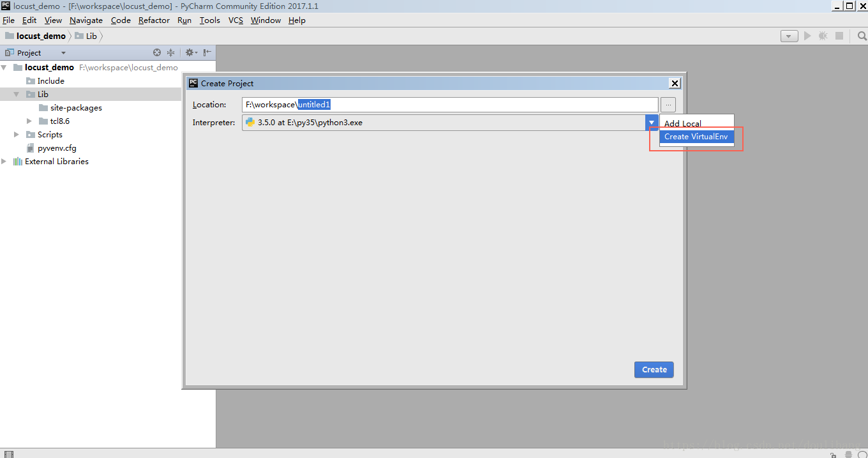868x458 pixels.
Task: Choose Create VirtualEnv from interpreter popup
Action: coord(696,137)
